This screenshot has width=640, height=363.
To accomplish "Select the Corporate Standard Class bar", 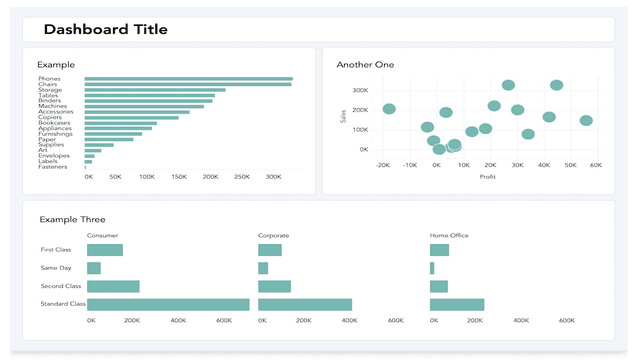I will [x=305, y=305].
